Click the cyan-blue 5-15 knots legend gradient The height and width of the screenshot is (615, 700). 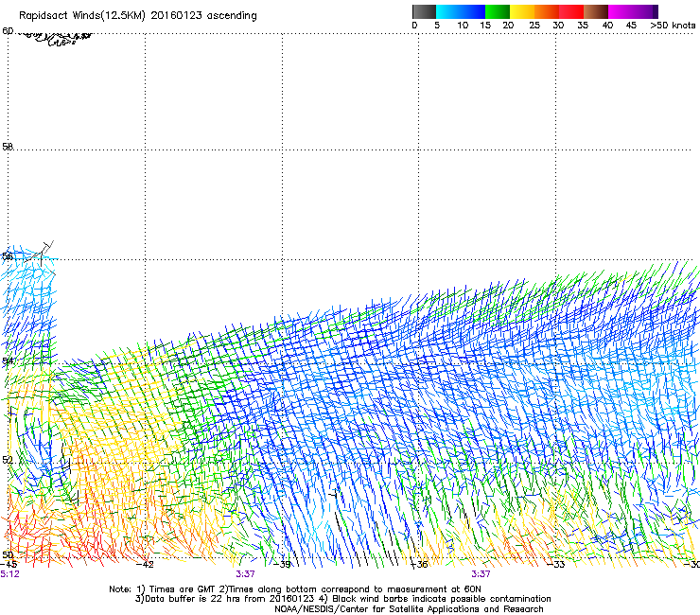[461, 11]
